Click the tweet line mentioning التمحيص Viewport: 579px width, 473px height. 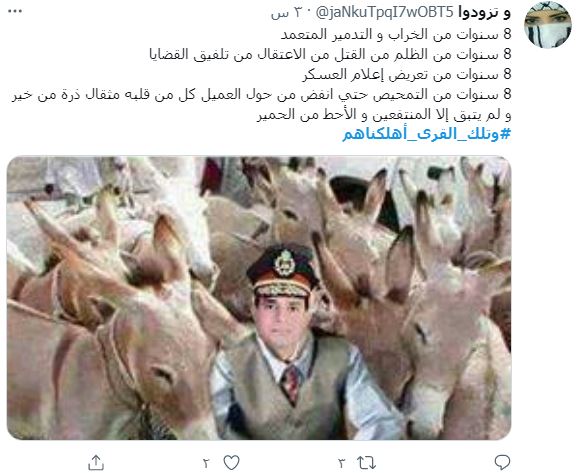pos(261,95)
